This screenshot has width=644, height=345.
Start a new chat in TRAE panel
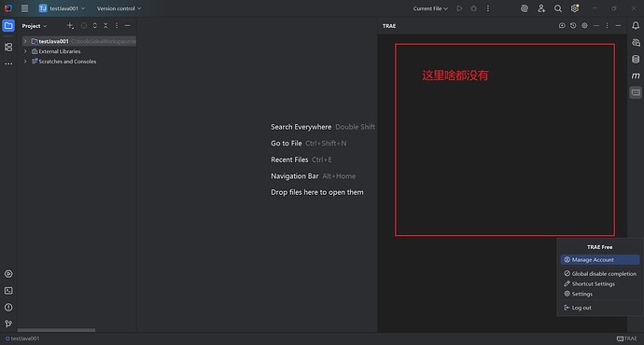tap(562, 25)
